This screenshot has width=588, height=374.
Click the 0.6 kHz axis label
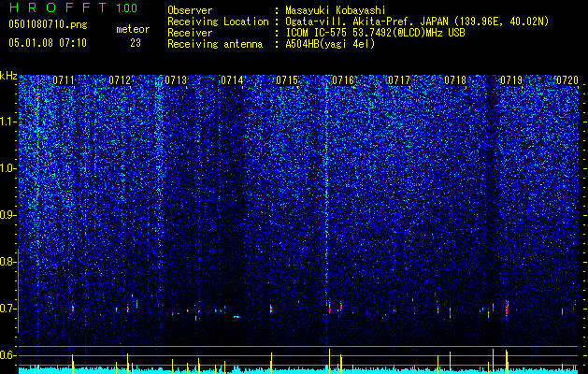[7, 355]
